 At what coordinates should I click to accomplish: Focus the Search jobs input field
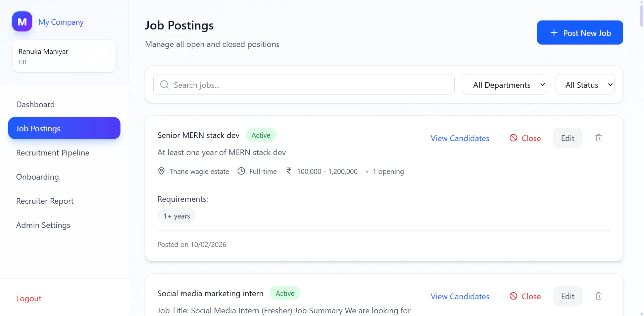click(304, 84)
